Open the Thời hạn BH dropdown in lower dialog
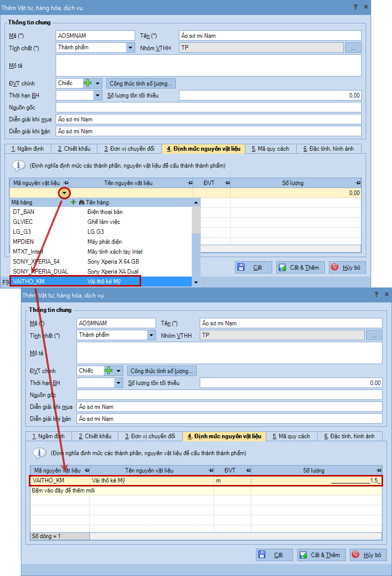The image size is (392, 576). click(x=118, y=383)
